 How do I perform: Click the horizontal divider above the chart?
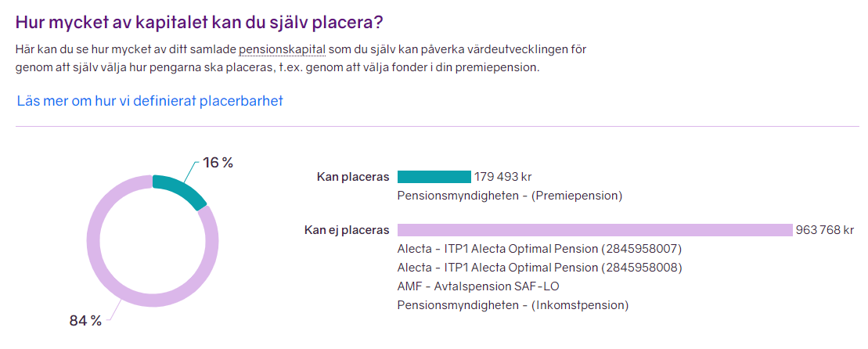pyautogui.click(x=437, y=127)
